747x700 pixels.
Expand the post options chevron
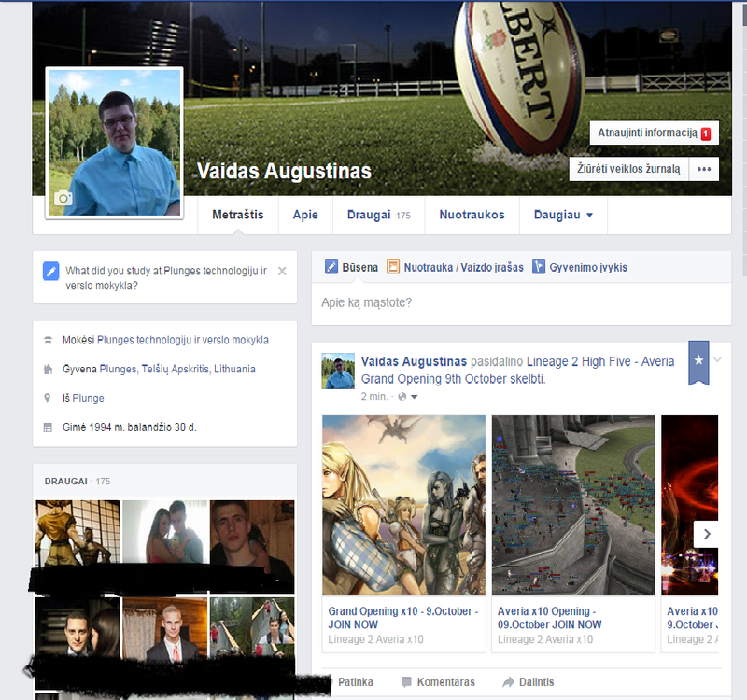pos(717,360)
